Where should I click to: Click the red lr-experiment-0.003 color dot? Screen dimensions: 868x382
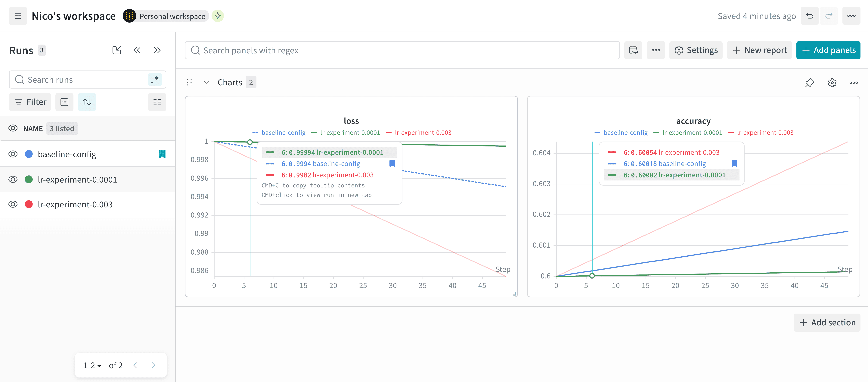(29, 204)
